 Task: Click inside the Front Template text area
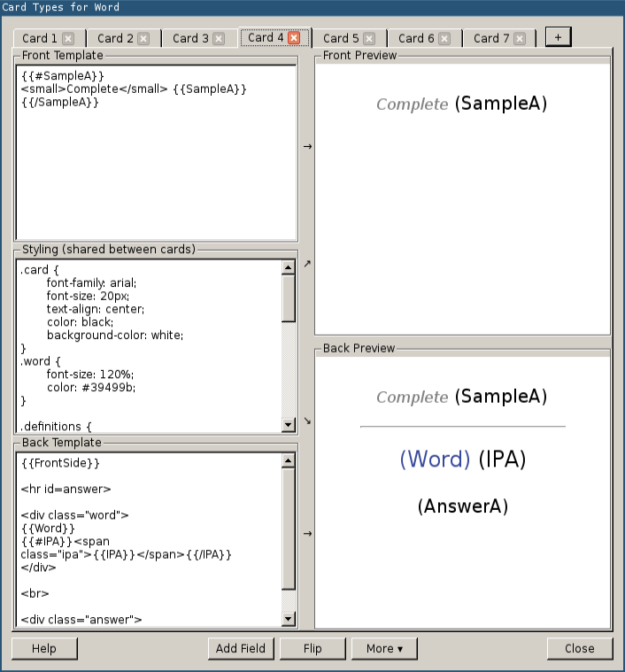coord(155,168)
